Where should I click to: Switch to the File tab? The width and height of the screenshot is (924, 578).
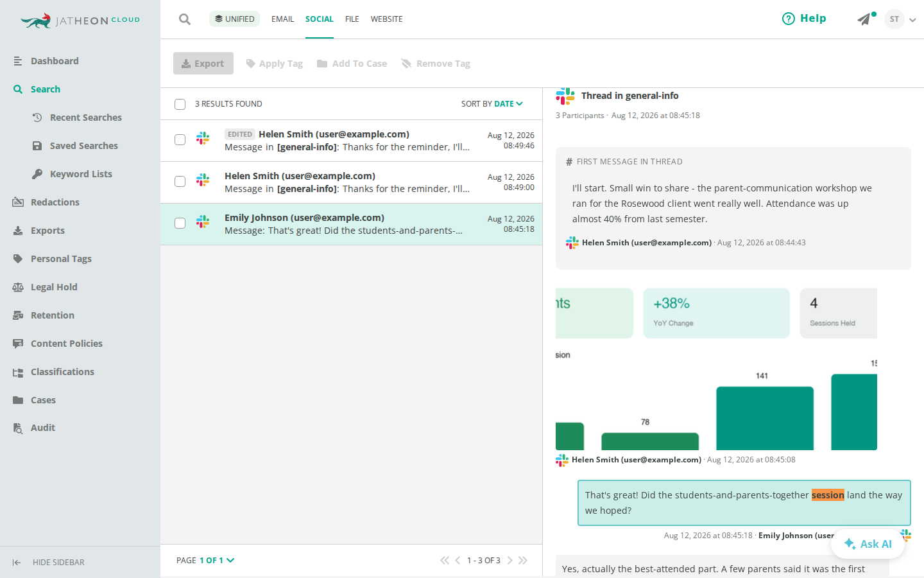point(352,19)
